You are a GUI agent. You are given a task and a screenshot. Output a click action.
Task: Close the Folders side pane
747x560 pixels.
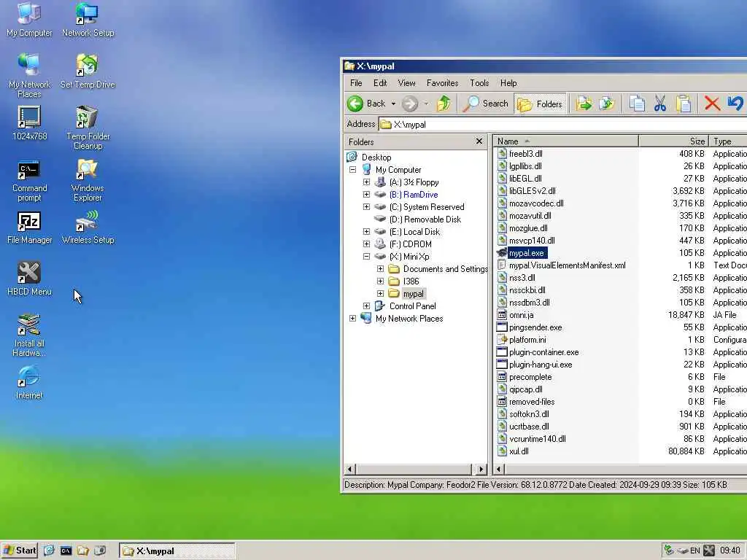[479, 141]
